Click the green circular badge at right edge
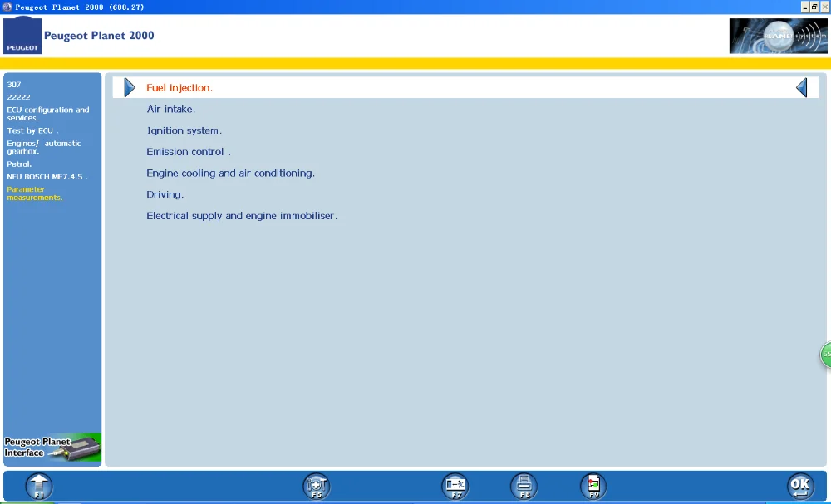 pyautogui.click(x=826, y=355)
